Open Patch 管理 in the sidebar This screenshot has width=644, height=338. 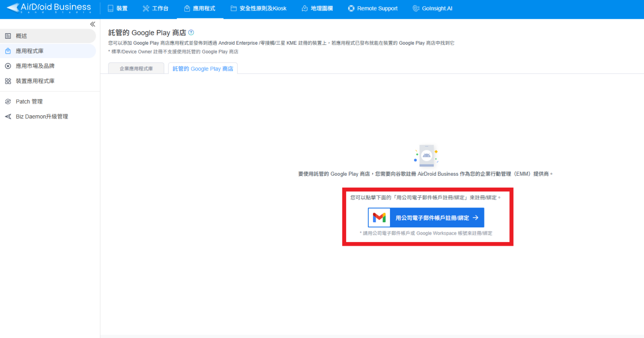[48, 101]
